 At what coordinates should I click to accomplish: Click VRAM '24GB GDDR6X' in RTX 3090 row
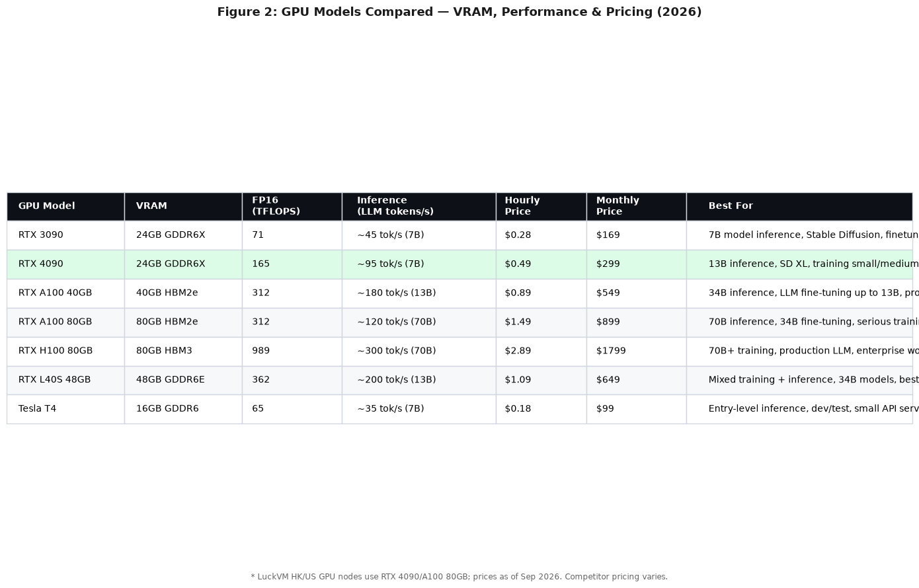[x=183, y=235]
